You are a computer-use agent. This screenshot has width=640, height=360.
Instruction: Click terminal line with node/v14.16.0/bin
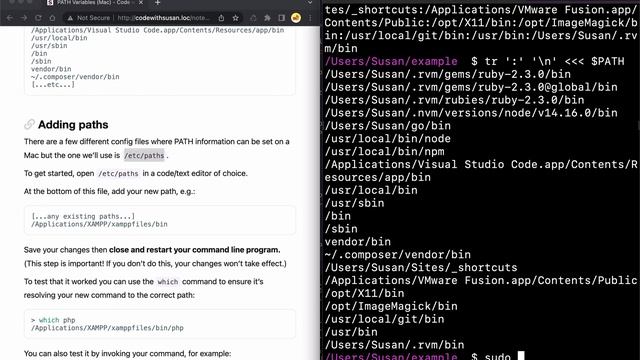pyautogui.click(x=471, y=113)
